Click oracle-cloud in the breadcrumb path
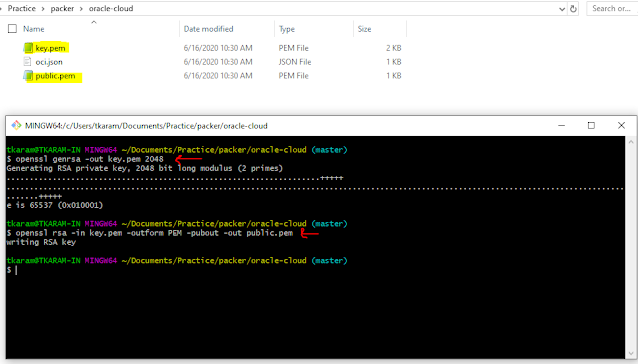638x364 pixels. [111, 9]
